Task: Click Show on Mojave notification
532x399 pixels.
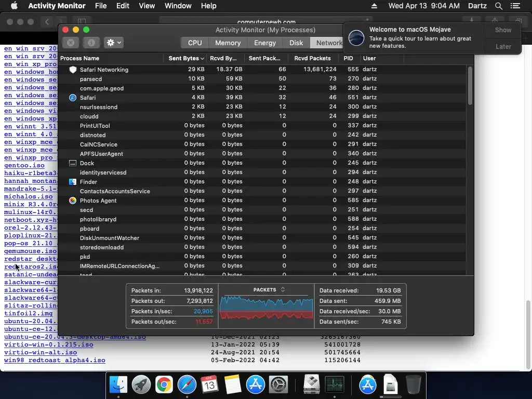Action: pyautogui.click(x=503, y=30)
